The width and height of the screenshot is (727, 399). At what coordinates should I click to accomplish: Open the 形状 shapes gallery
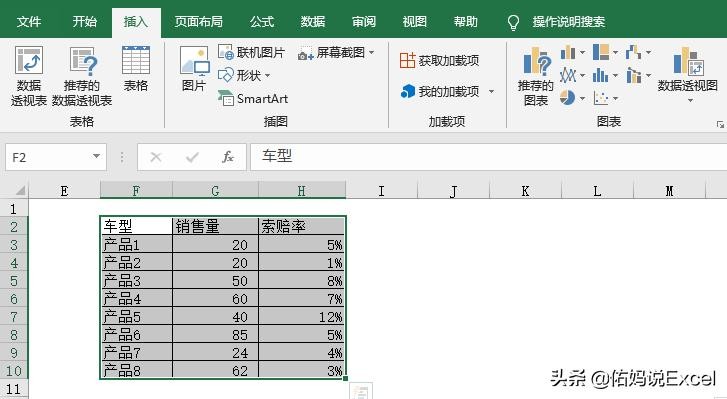coord(244,75)
